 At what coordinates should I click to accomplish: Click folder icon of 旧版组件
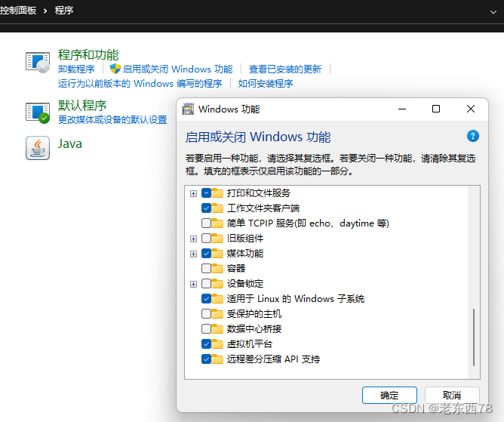pyautogui.click(x=217, y=239)
